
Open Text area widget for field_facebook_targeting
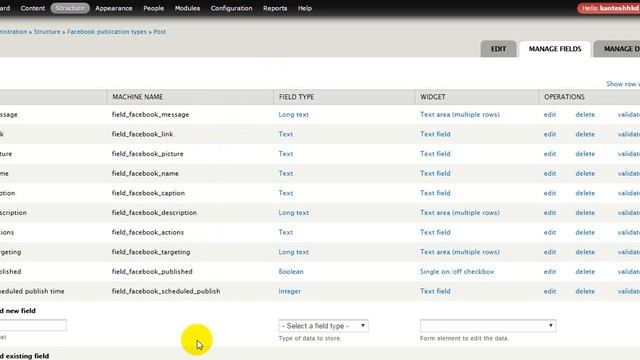point(460,252)
